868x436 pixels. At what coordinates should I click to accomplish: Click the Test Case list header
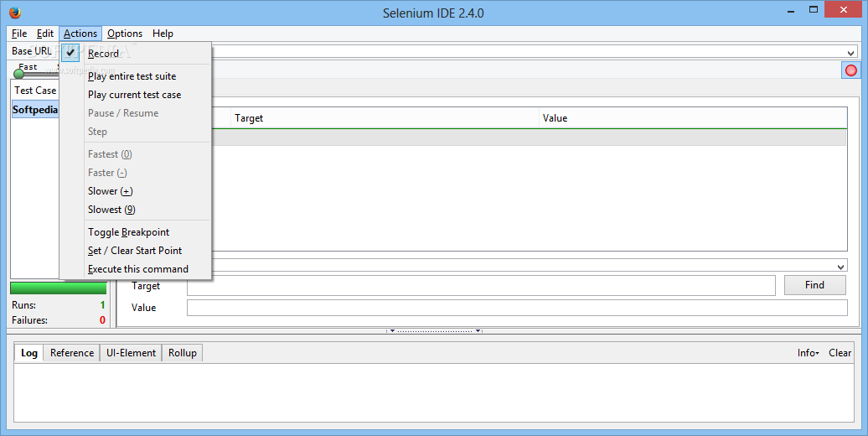(35, 91)
